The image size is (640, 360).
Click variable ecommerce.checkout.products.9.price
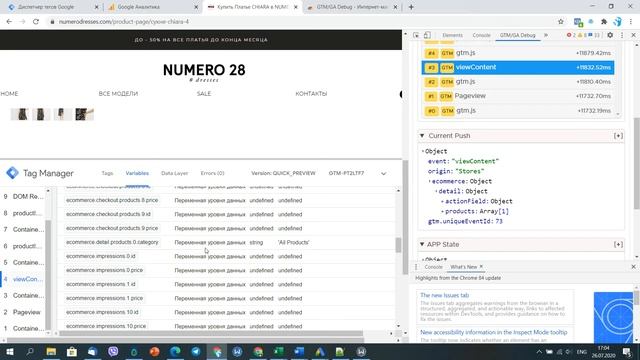point(112,228)
